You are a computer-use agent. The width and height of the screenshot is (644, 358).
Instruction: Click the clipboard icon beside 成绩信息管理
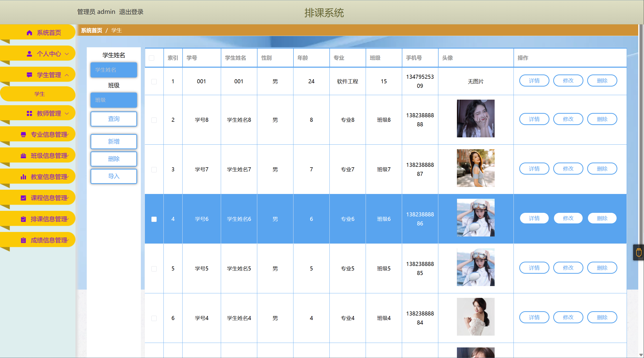click(x=23, y=240)
